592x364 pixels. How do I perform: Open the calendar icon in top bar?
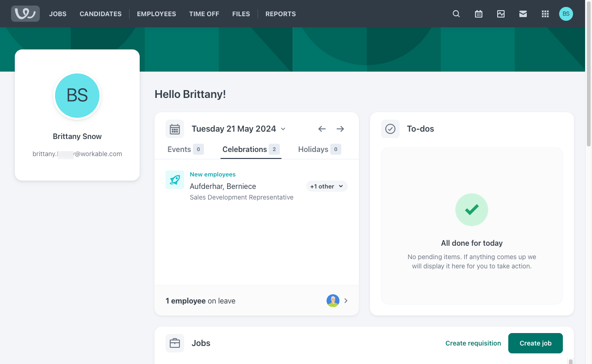(479, 14)
